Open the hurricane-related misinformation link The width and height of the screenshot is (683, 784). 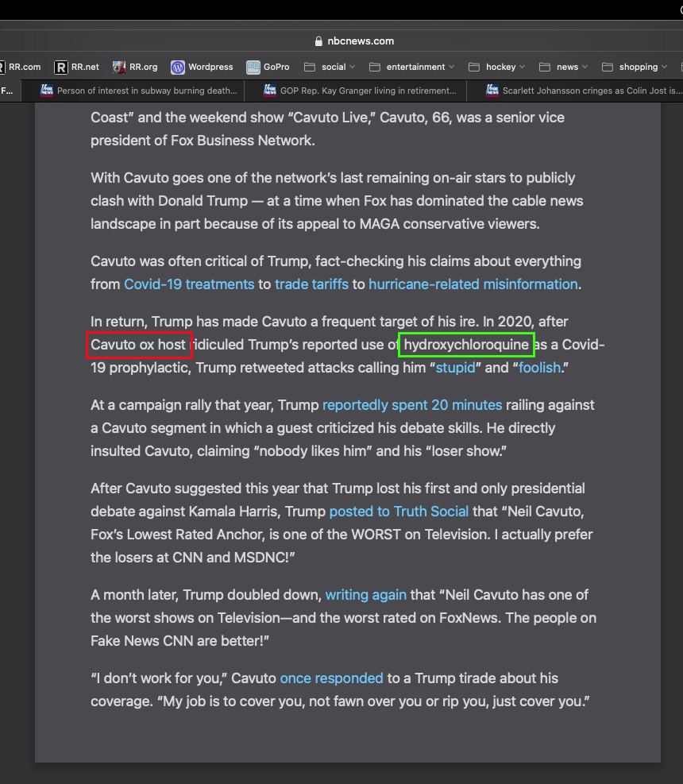[x=473, y=284]
